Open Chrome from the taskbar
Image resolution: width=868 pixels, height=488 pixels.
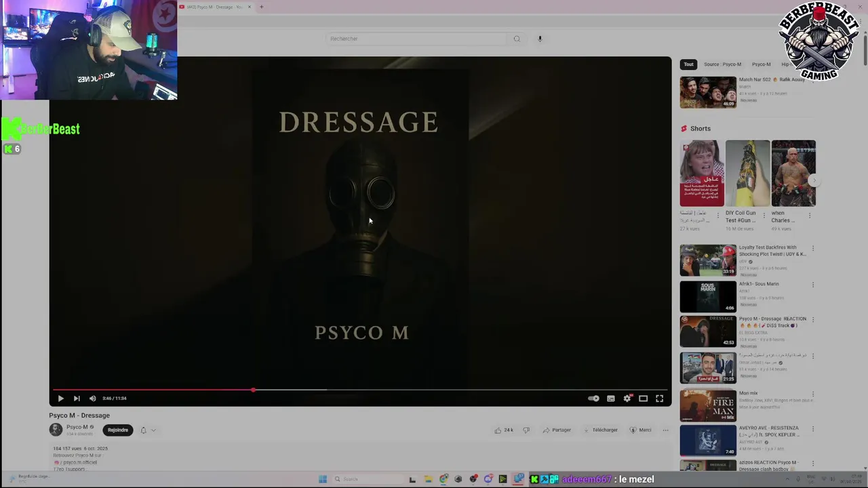(x=443, y=479)
